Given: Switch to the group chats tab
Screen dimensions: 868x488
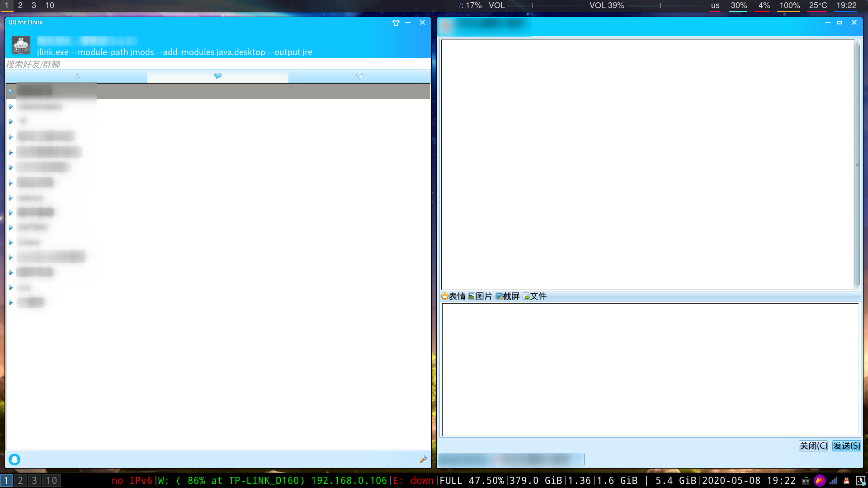Looking at the screenshot, I should 360,76.
